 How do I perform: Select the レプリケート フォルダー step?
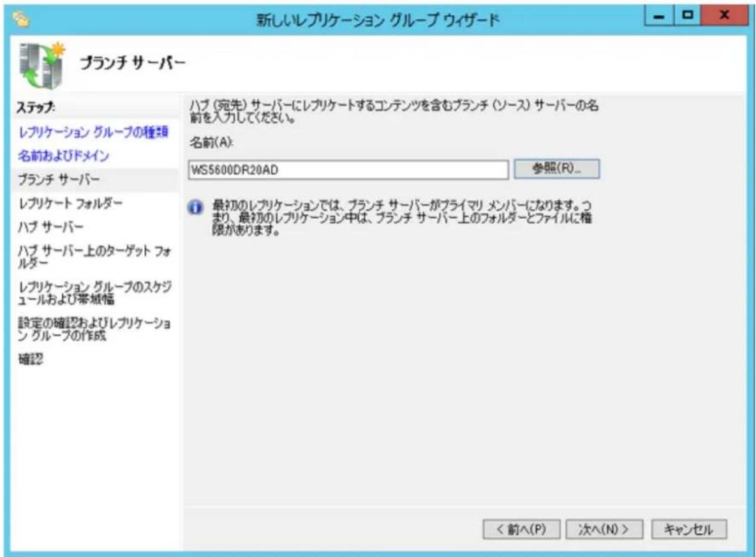(x=70, y=203)
